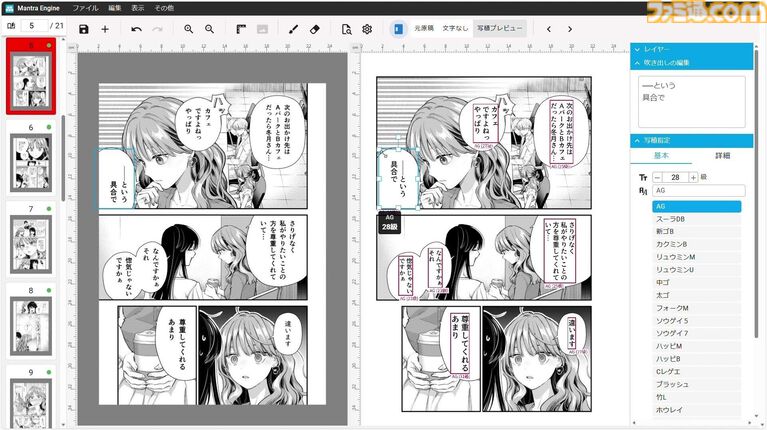
Task: Go to the next page with the right arrow
Action: [570, 29]
